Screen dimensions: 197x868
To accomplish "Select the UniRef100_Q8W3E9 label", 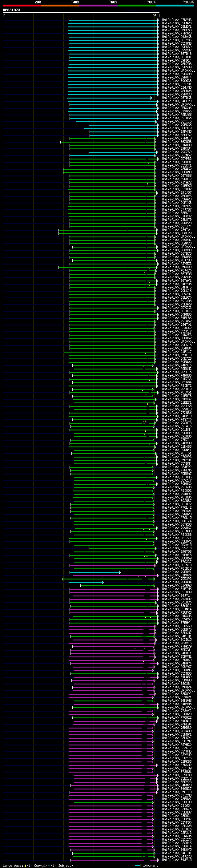I will coord(177,128).
